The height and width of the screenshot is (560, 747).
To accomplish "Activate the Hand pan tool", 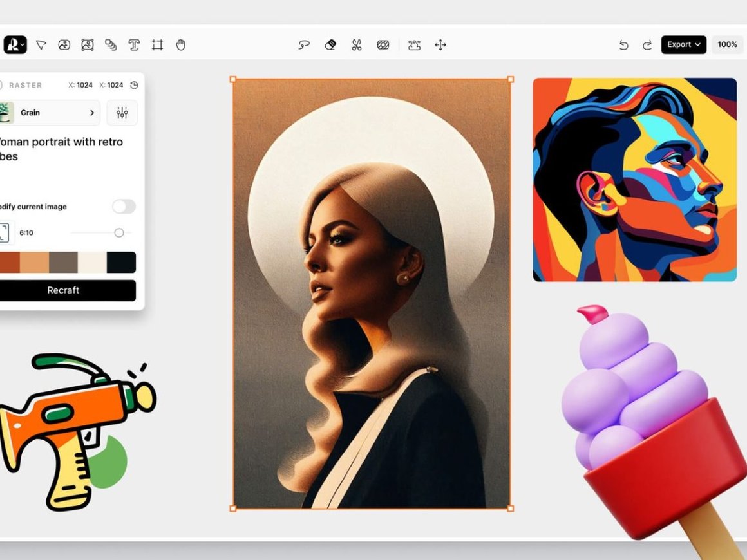I will tap(181, 45).
